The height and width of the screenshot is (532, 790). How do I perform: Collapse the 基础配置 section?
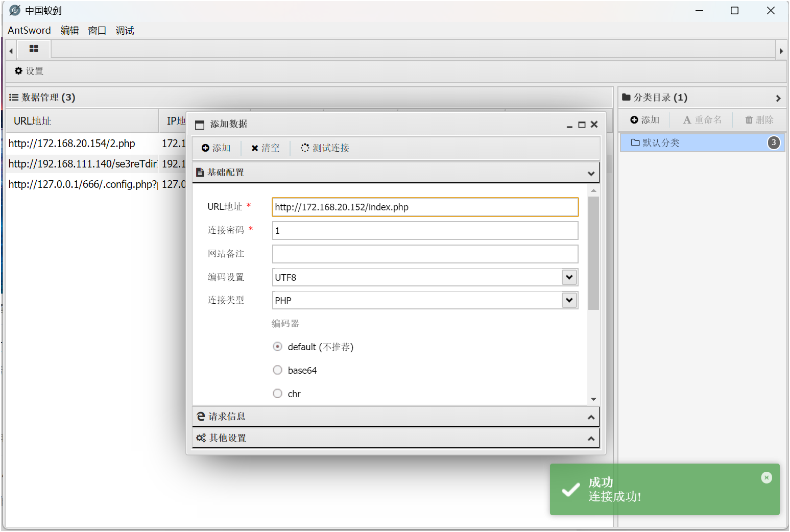pos(591,174)
